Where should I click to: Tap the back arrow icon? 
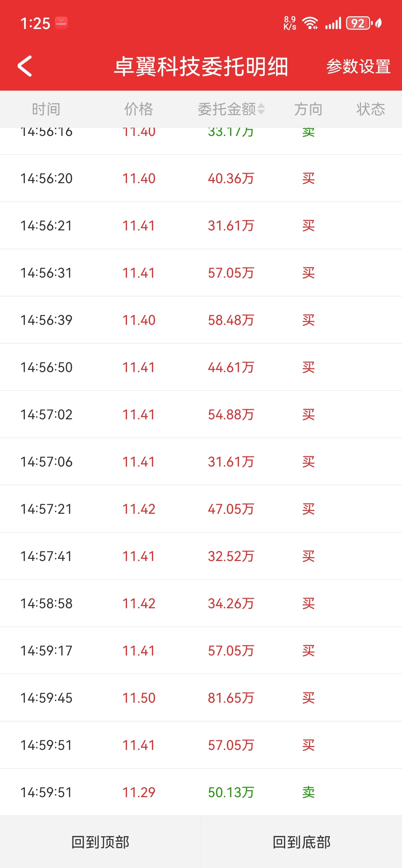coord(25,66)
